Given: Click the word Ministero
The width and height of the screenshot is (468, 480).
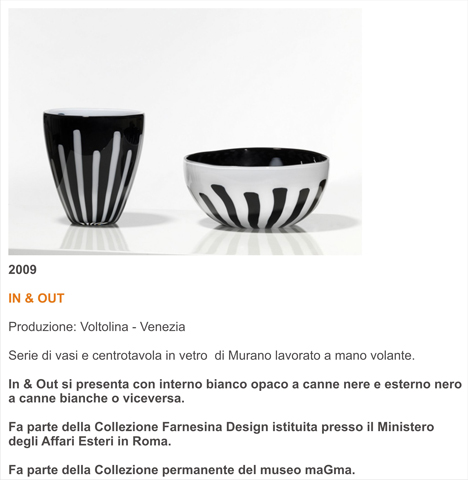Looking at the screenshot, I should tap(405, 427).
